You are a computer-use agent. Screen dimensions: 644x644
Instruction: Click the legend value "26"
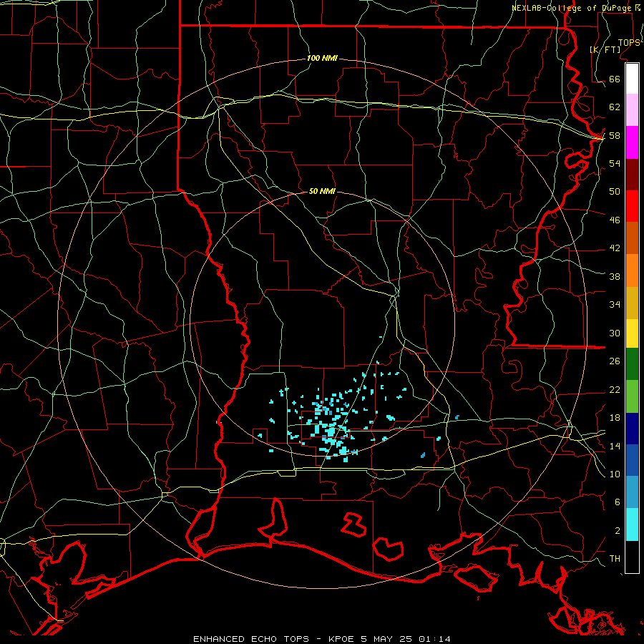point(615,361)
